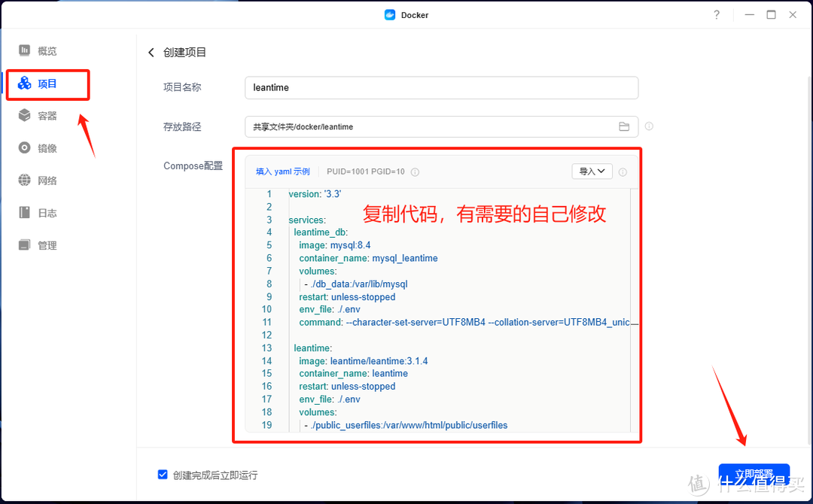
Task: Click the info icon beside PUID=1001 PGID=10
Action: click(x=414, y=172)
